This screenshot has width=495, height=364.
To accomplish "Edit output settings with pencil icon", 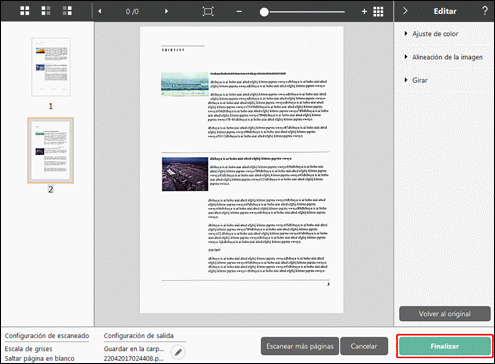I will point(178,352).
